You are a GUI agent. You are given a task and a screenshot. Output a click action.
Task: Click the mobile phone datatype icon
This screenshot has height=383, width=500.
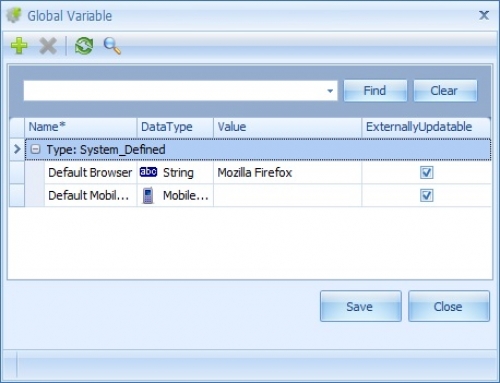point(148,195)
